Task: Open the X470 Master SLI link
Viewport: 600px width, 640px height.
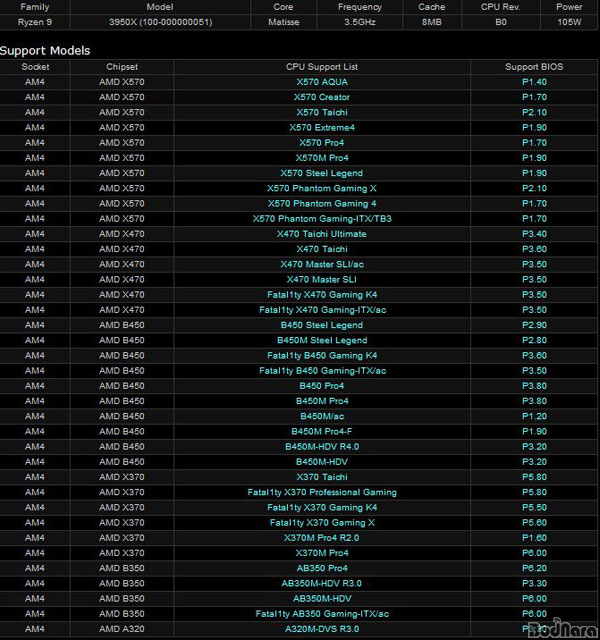Action: coord(322,280)
